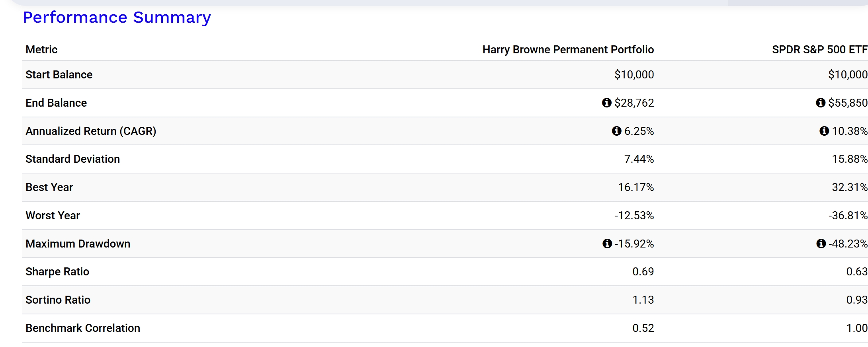Select the Benchmark Correlation row label
This screenshot has width=868, height=347.
[x=83, y=328]
